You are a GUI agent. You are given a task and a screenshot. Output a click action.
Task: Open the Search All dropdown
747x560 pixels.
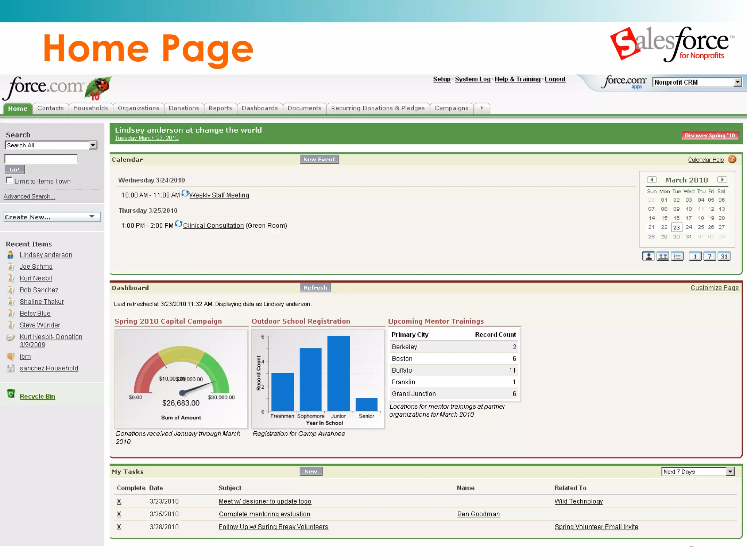click(51, 145)
